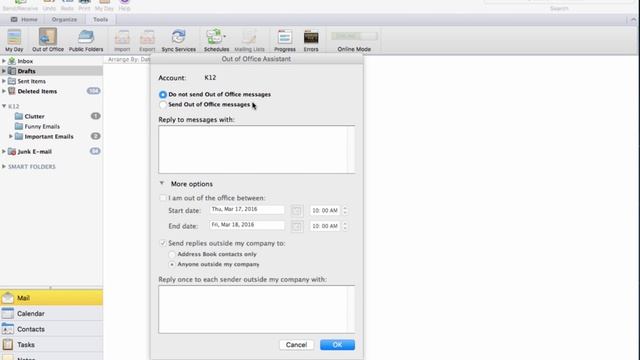Screen dimensions: 640x360
Task: Switch to the Calendar view
Action: coord(51,313)
